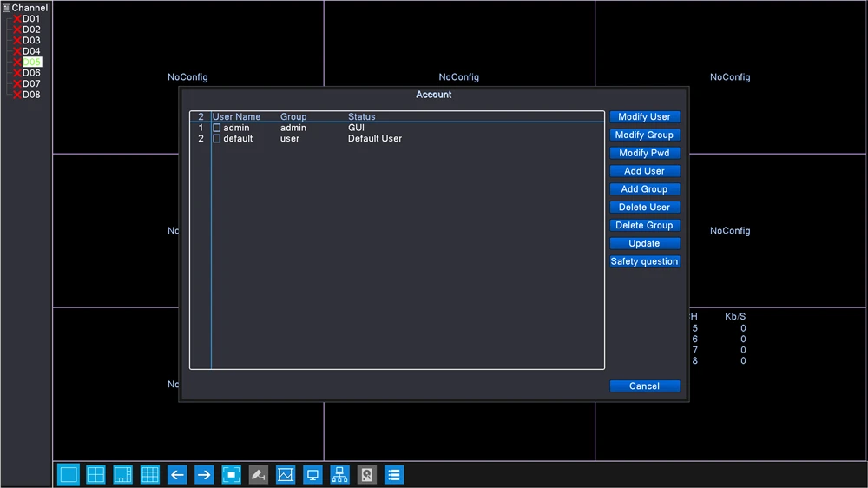868x488 pixels.
Task: Select channel D08
Action: [x=31, y=94]
